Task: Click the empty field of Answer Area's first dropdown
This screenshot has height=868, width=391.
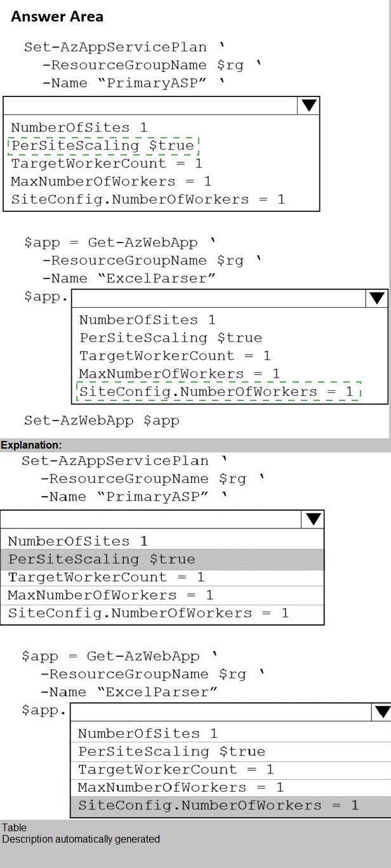Action: coord(150,105)
